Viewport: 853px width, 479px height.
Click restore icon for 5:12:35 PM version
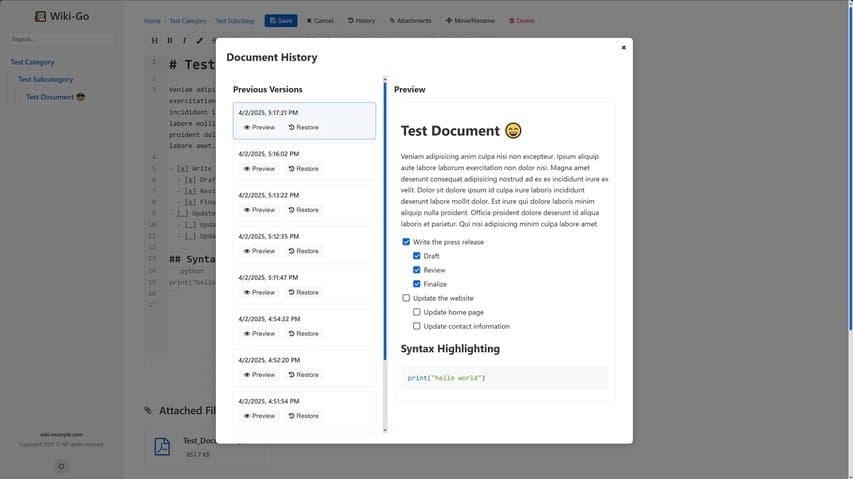[x=291, y=251]
